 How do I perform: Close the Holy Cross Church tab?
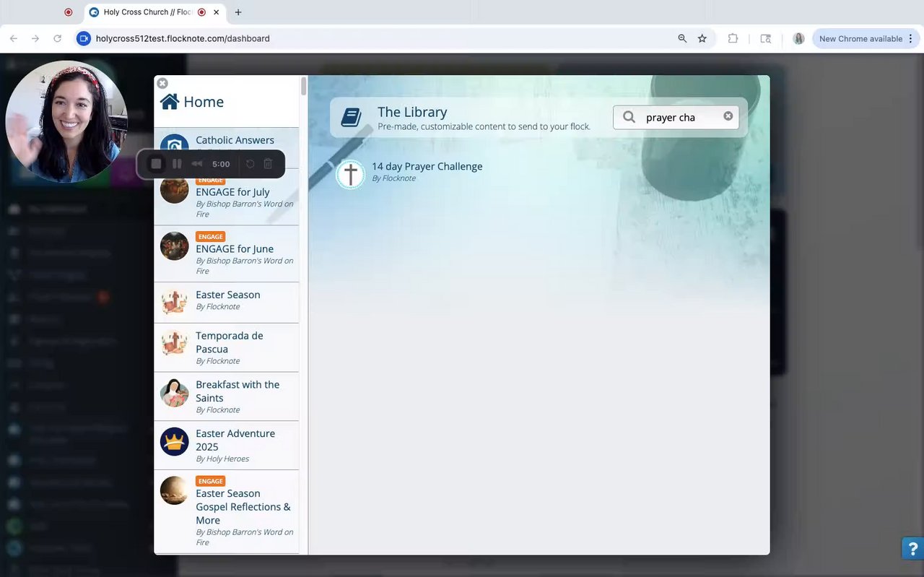(216, 12)
